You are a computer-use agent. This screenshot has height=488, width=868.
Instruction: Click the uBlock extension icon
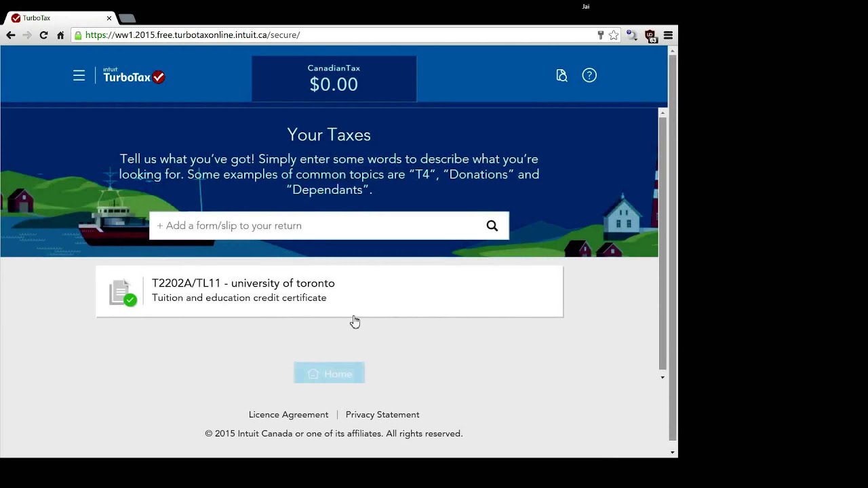point(650,36)
